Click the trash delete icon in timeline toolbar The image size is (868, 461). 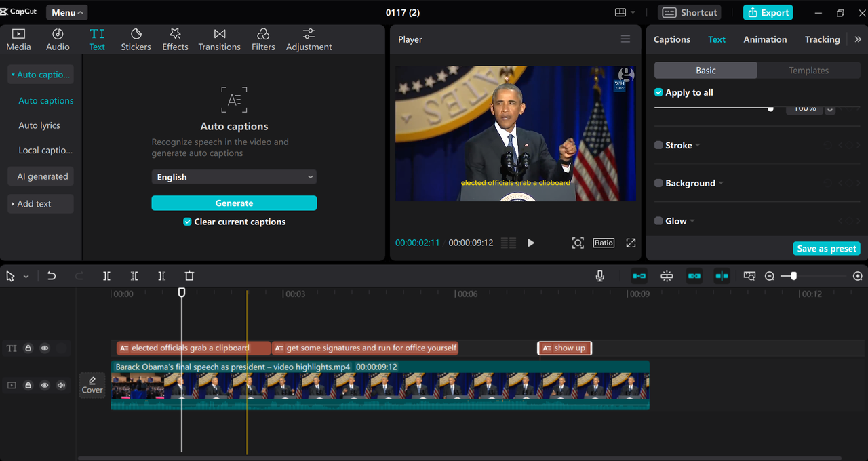(189, 276)
